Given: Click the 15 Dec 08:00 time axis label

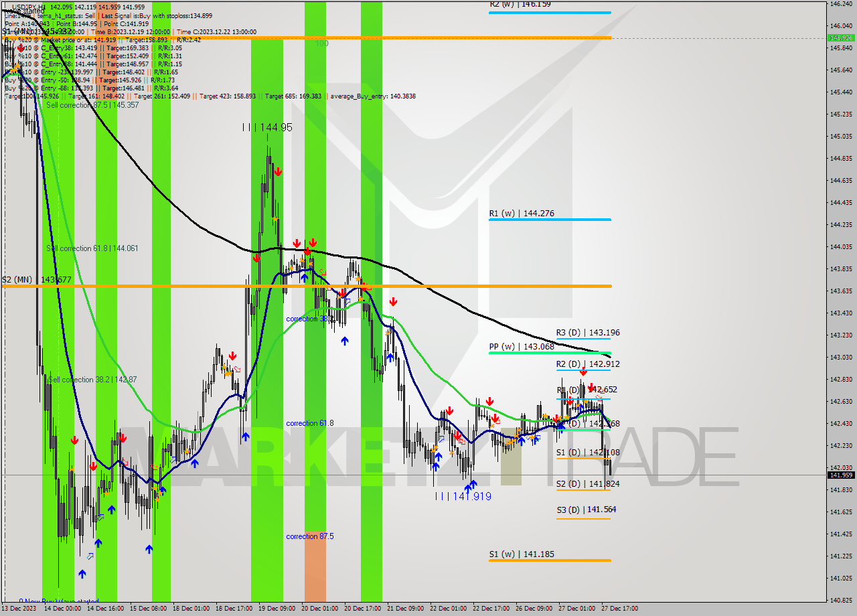Looking at the screenshot, I should tap(148, 609).
